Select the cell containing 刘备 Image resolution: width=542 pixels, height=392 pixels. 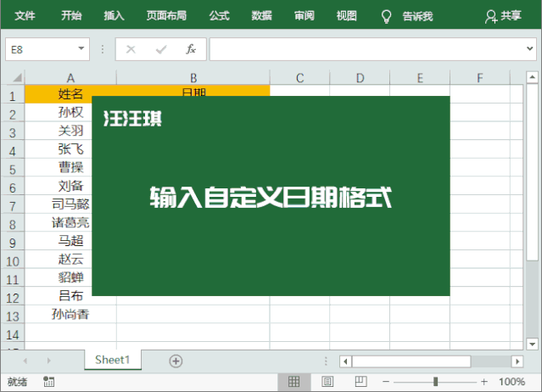(x=70, y=186)
